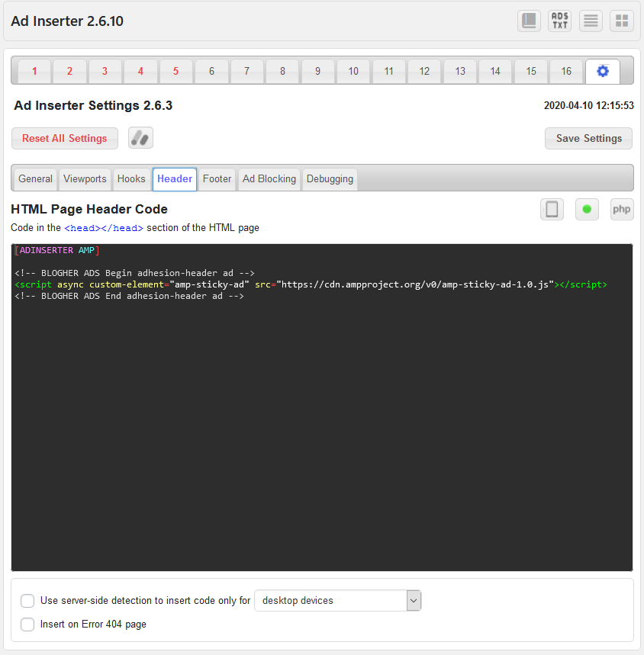Open the ADS TXT editor
The height and width of the screenshot is (655, 644).
pyautogui.click(x=559, y=21)
